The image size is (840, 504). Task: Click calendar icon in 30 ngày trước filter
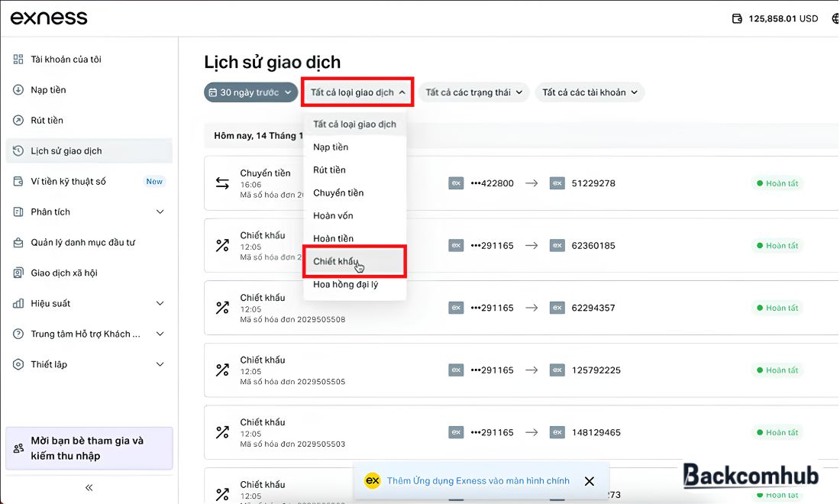click(x=213, y=92)
